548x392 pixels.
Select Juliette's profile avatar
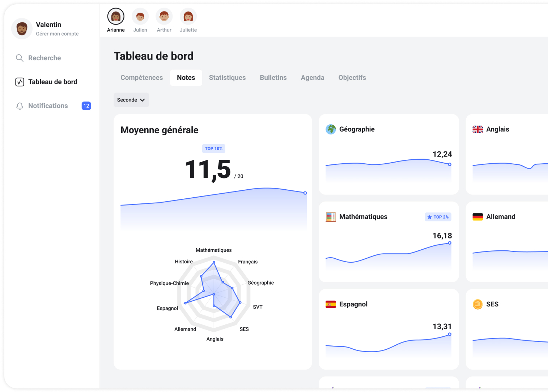[x=188, y=16]
